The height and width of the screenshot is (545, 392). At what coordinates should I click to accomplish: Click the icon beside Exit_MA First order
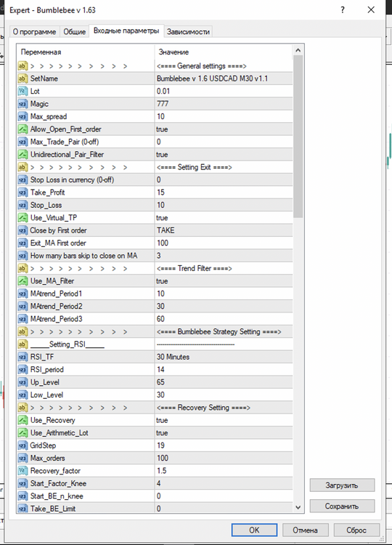tap(23, 243)
